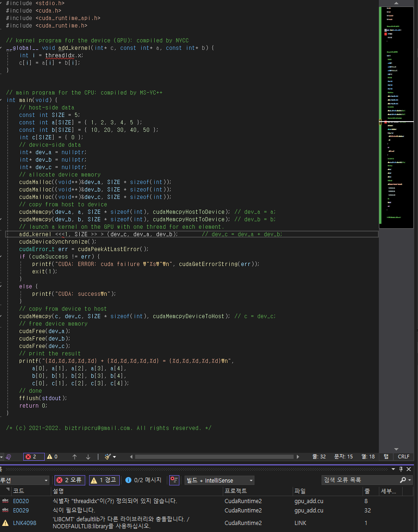Open the solution scope dropdown
The height and width of the screenshot is (532, 418).
(x=24, y=480)
